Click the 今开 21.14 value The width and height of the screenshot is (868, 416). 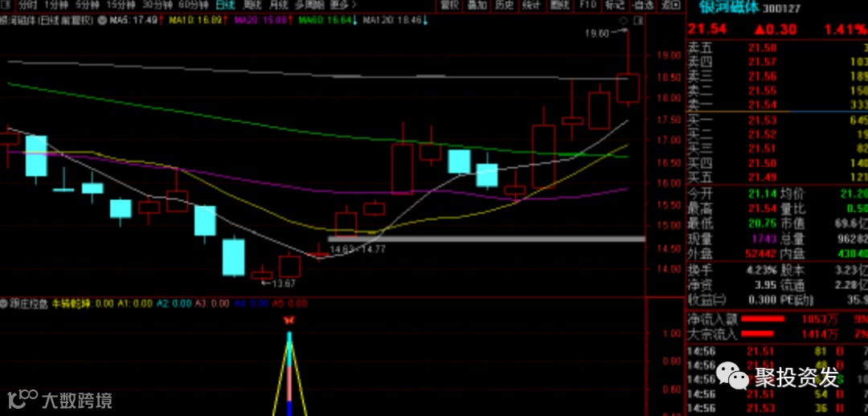(762, 194)
